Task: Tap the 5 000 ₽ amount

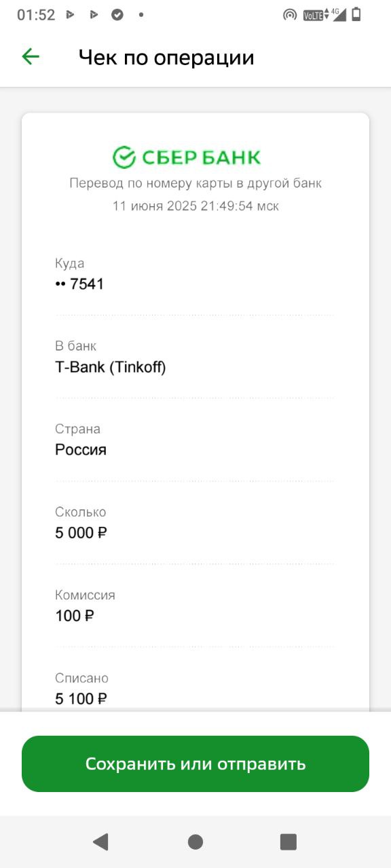Action: pyautogui.click(x=81, y=533)
